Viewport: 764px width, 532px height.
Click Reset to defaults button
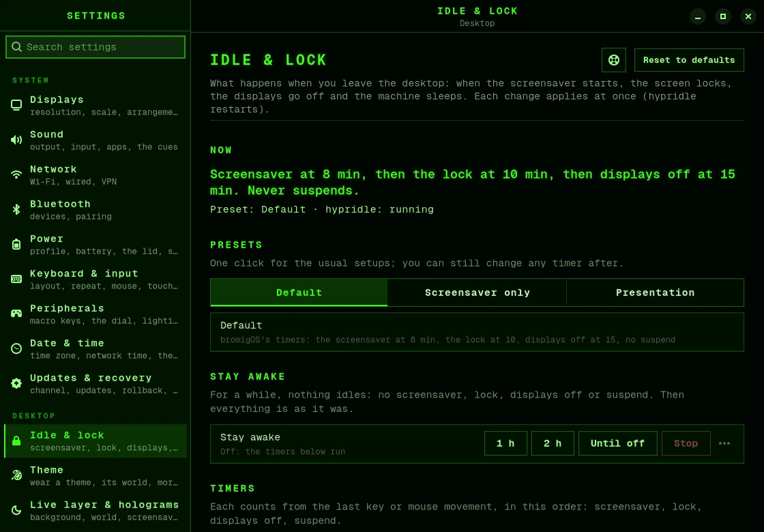pyautogui.click(x=688, y=60)
